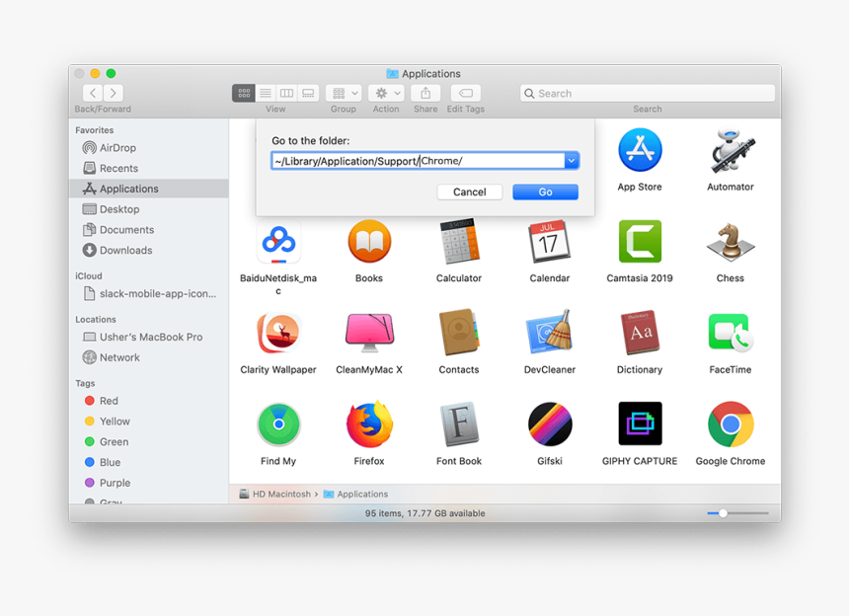Click the Go button
Screen dimensions: 849x616
[x=545, y=192]
